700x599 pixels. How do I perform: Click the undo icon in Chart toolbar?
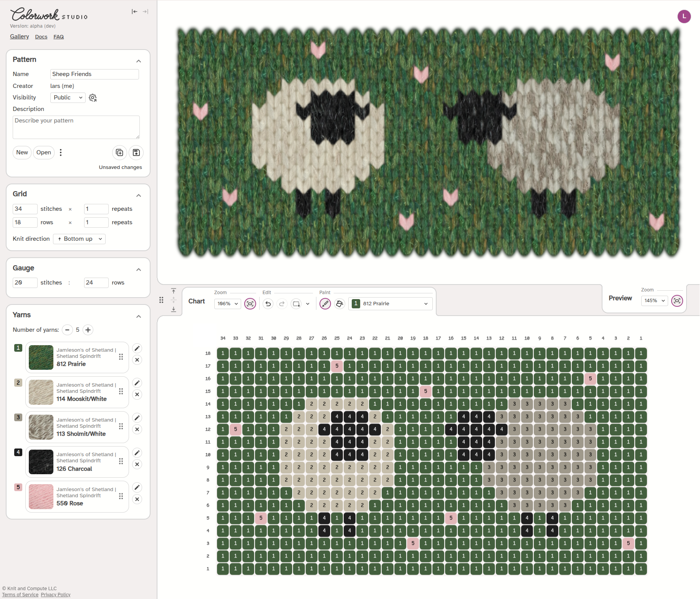click(268, 304)
